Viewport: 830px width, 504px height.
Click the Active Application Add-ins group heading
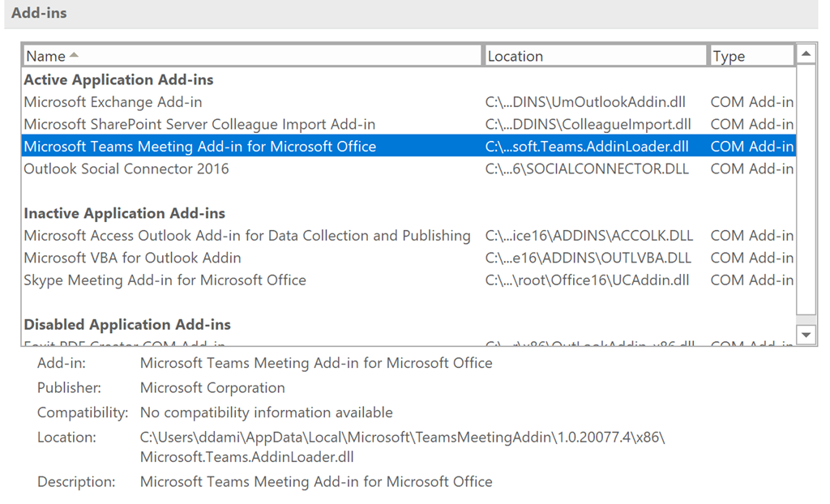click(118, 79)
